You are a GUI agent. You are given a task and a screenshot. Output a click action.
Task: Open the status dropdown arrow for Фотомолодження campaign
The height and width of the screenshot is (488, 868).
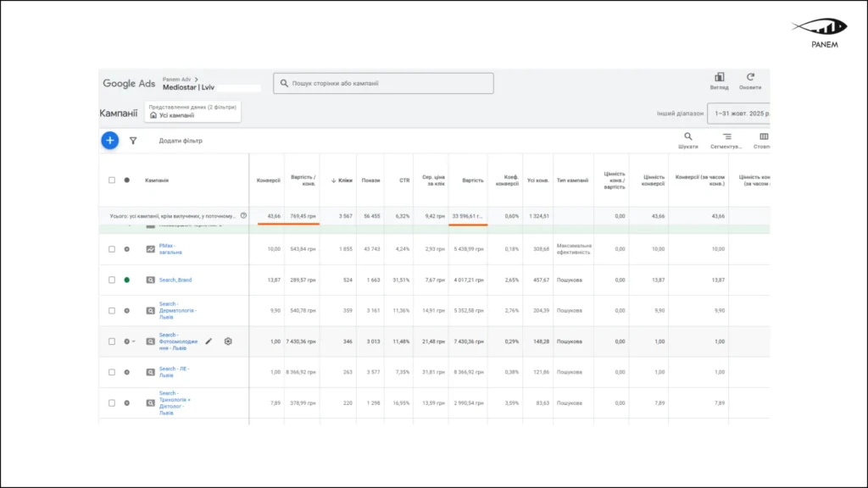[133, 341]
